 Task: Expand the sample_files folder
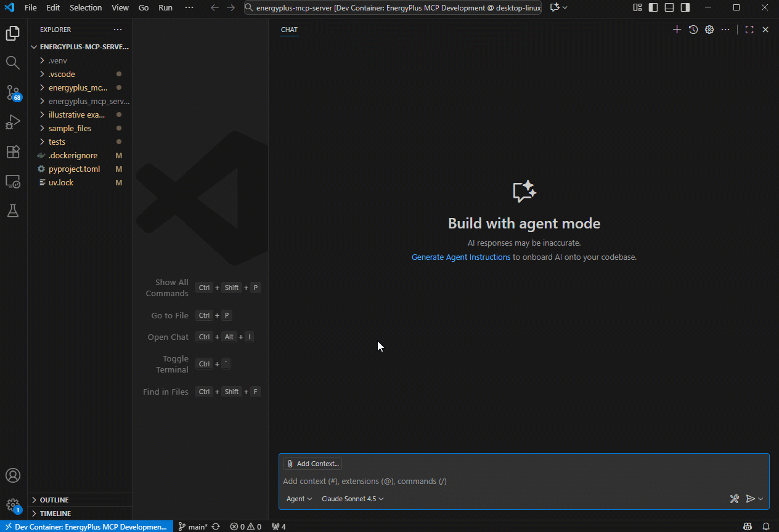pos(70,128)
